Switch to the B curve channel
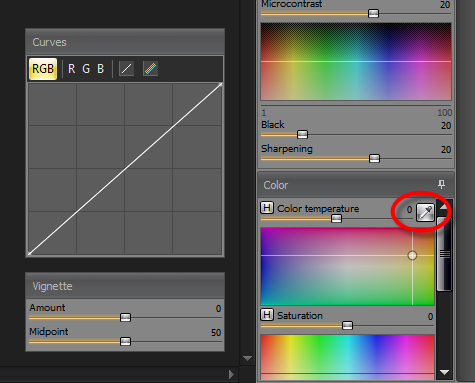Screen dimensions: 475x383 coord(100,69)
